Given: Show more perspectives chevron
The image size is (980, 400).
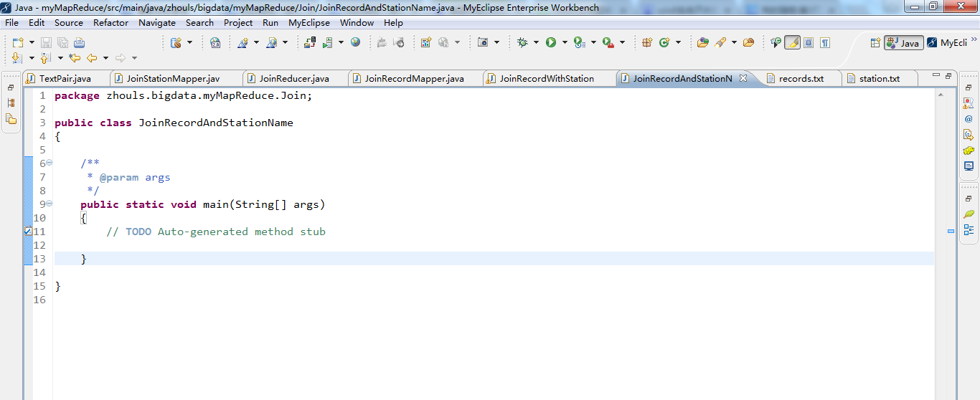Looking at the screenshot, I should coord(974,40).
